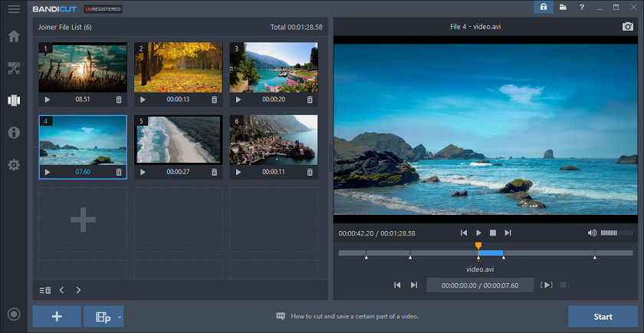
Task: Open the Information sidebar icon
Action: click(x=14, y=133)
